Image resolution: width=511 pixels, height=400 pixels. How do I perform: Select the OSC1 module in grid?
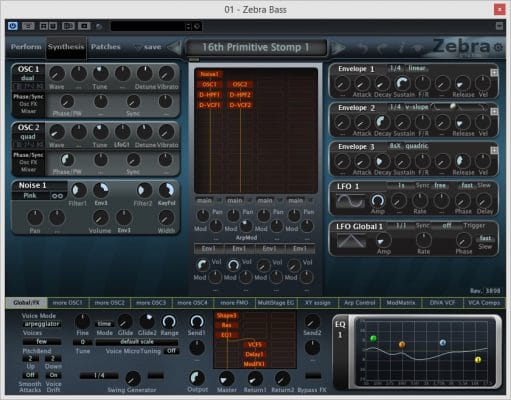209,84
